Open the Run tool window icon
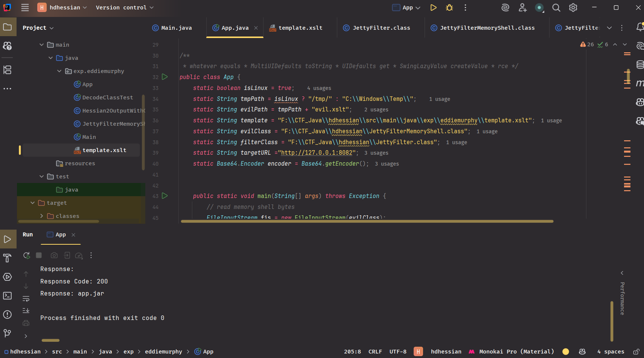 coord(8,239)
